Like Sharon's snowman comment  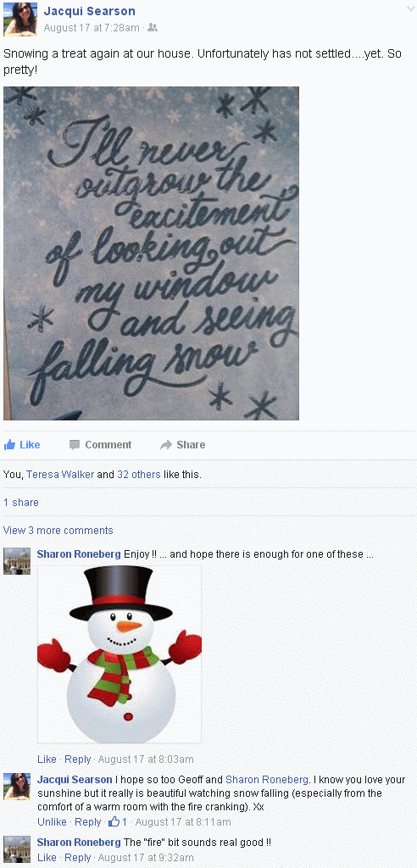(x=47, y=759)
